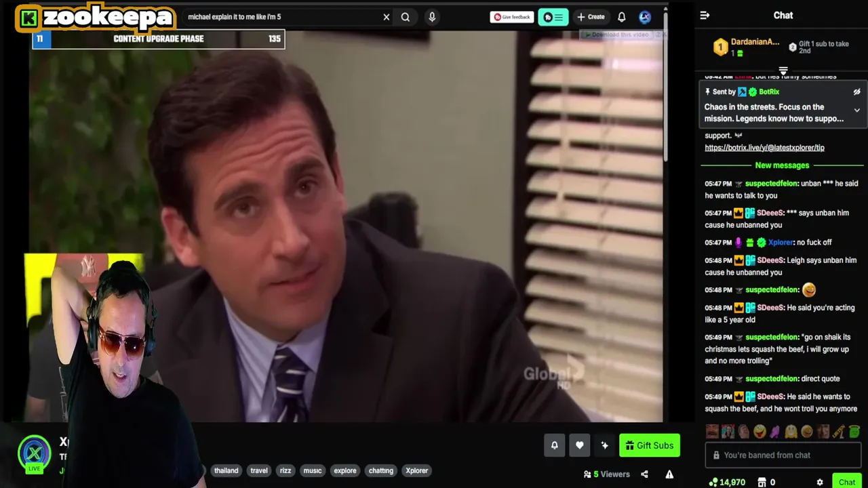Click the Gift Subs button
The width and height of the screenshot is (868, 488).
click(650, 445)
